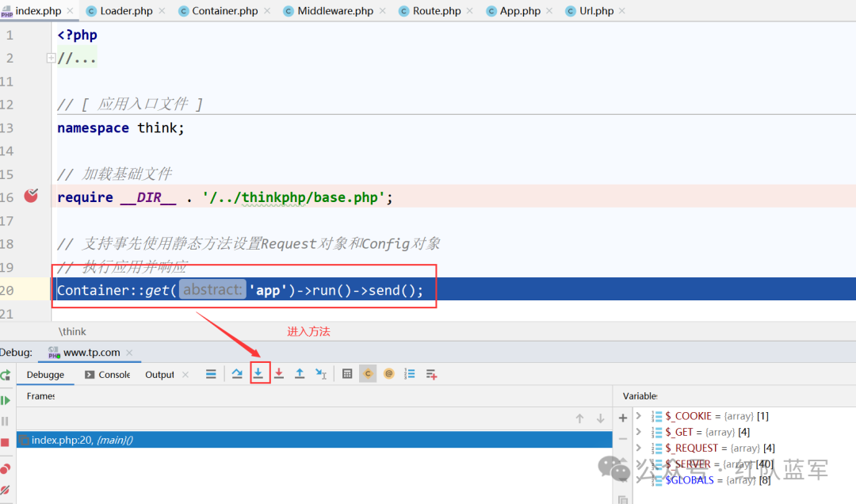Click the minus Remove Watch icon in Variables
Viewport: 856px width, 504px height.
[x=623, y=438]
